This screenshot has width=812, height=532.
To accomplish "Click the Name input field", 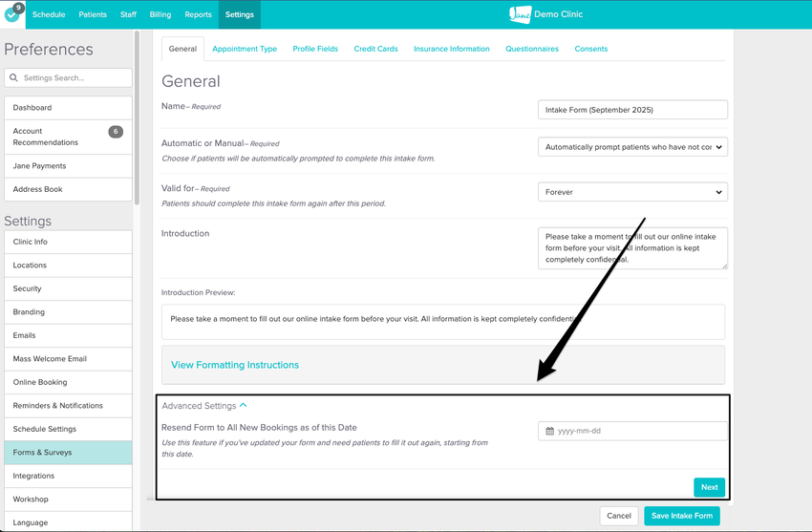I will coord(632,110).
